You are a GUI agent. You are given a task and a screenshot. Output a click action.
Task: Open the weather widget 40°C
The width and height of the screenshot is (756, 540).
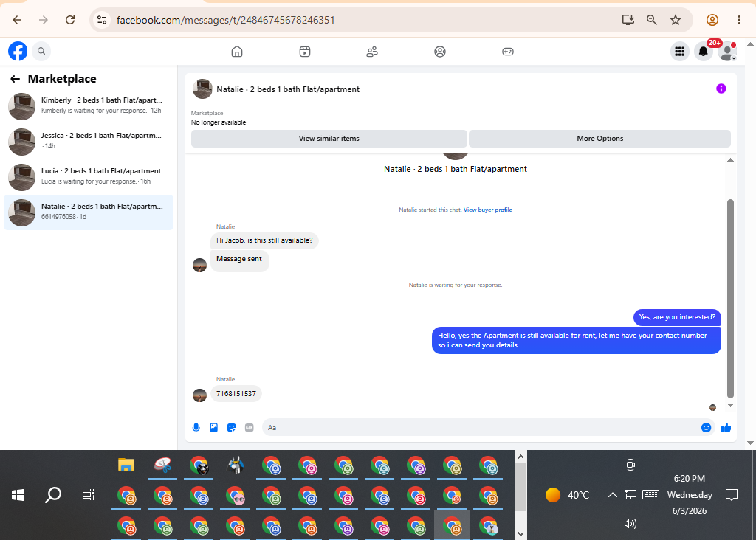pyautogui.click(x=567, y=495)
